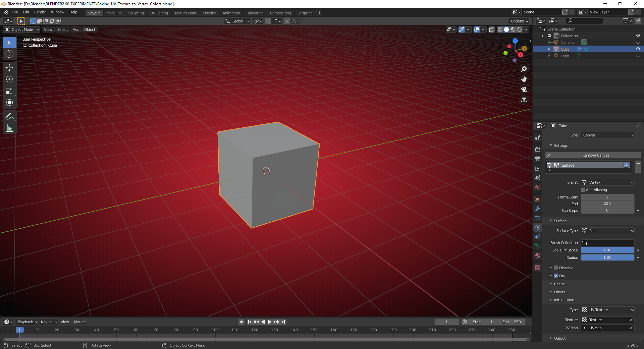The image size is (644, 349).
Task: Enable the Dissolve checkbox
Action: click(x=556, y=268)
